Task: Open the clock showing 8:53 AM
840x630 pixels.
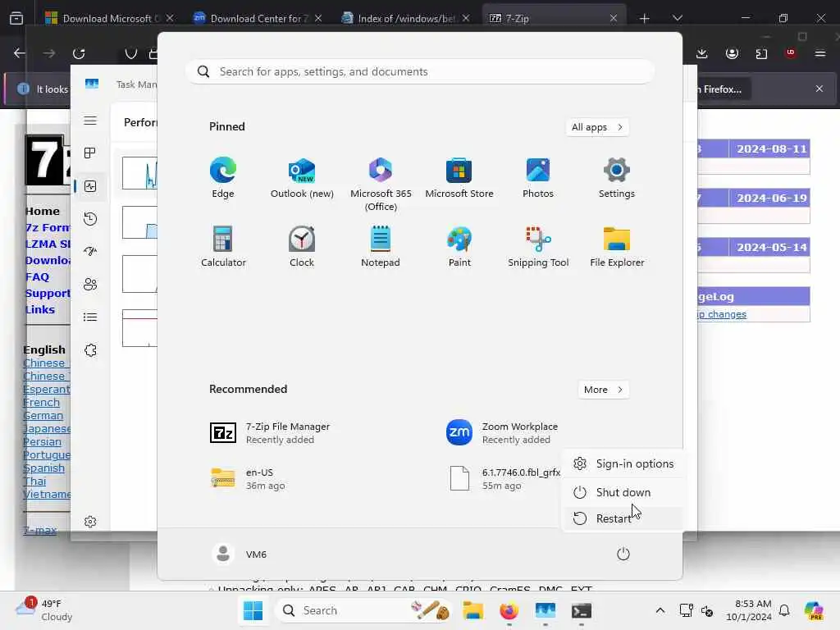Action: tap(748, 610)
